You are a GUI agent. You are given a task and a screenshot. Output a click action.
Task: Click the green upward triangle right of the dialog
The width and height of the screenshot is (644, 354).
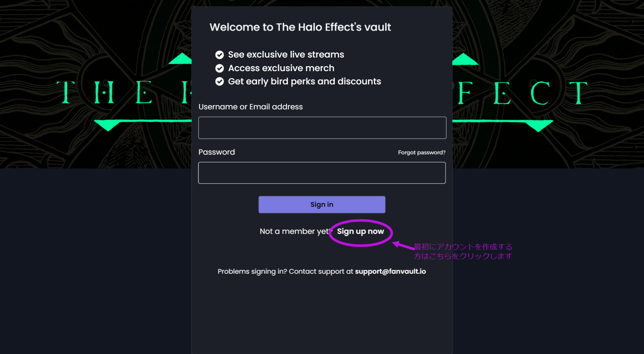(465, 59)
